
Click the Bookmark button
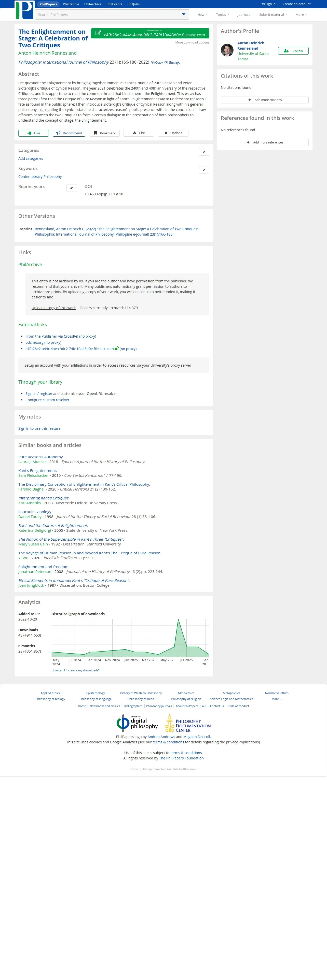coord(104,133)
